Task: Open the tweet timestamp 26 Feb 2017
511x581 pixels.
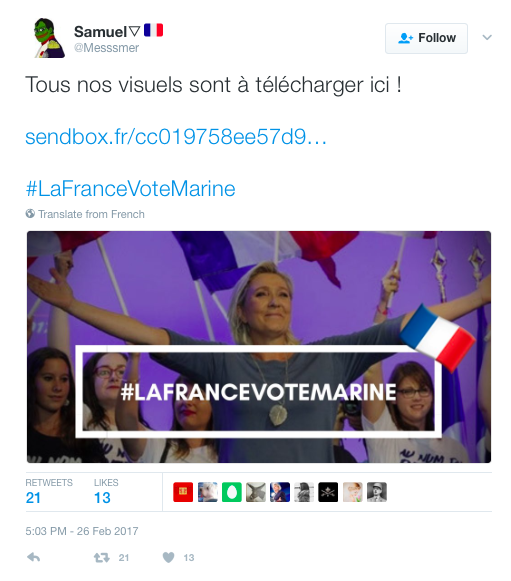Action: click(x=82, y=531)
